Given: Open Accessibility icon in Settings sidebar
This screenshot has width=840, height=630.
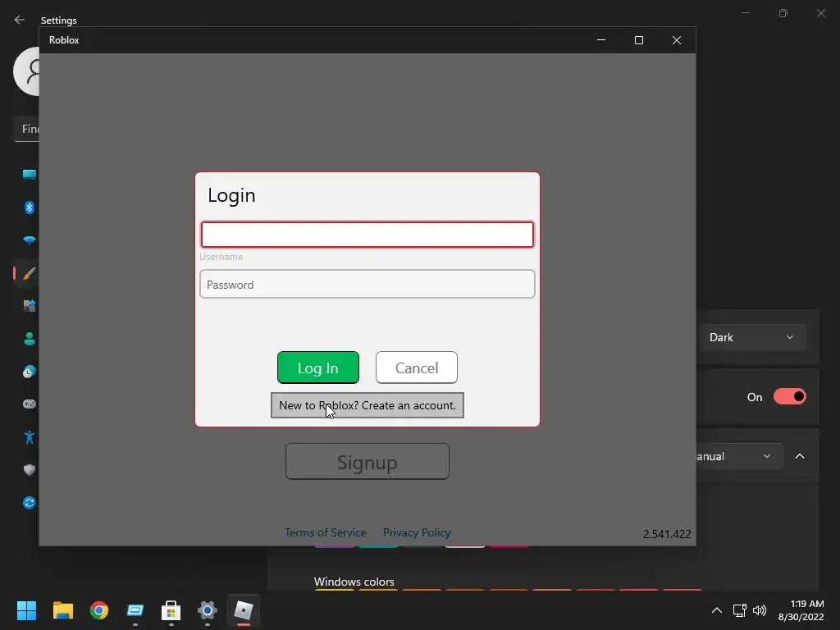Looking at the screenshot, I should pyautogui.click(x=29, y=437).
